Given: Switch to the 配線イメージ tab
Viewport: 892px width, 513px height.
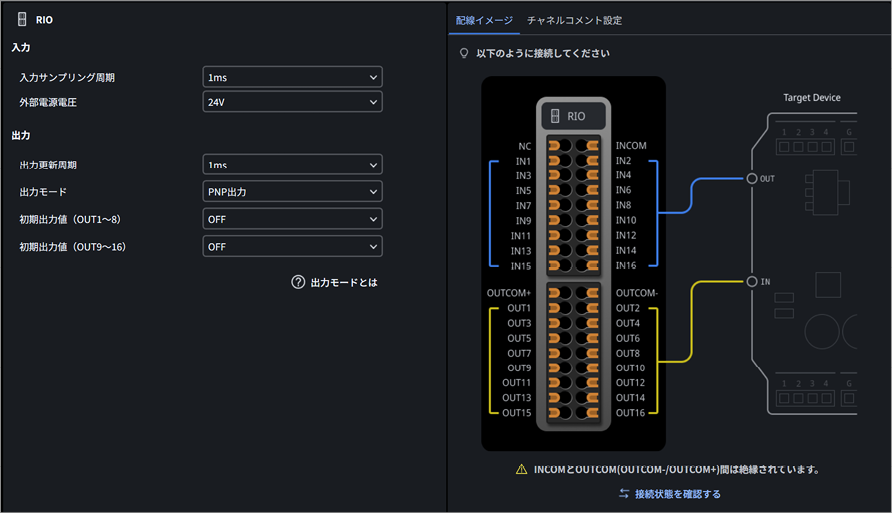Looking at the screenshot, I should (484, 20).
